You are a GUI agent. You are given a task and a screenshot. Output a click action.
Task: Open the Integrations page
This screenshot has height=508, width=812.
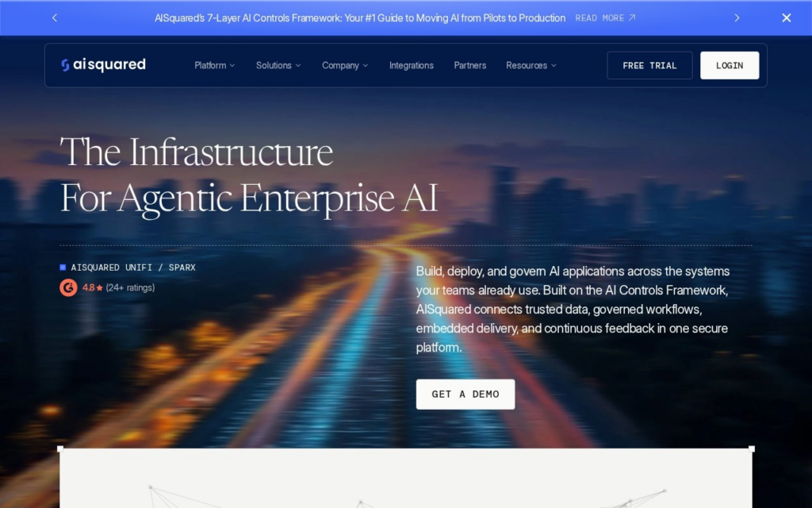(412, 65)
